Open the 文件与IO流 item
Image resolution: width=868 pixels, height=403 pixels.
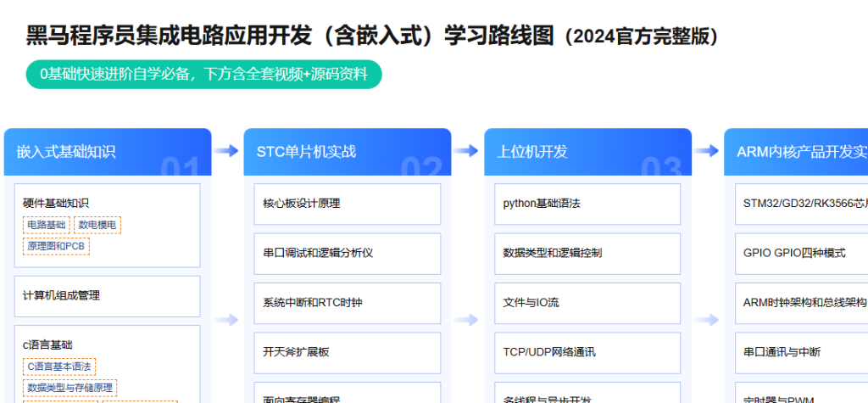pos(587,303)
